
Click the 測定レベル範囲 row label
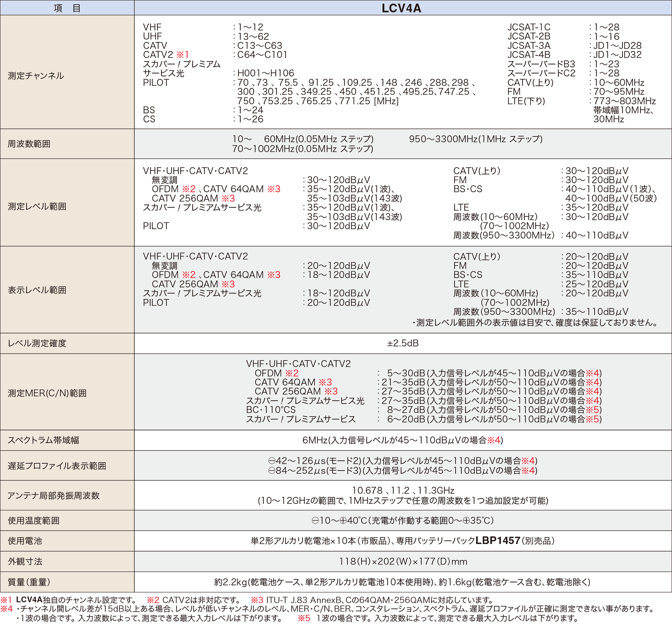point(37,207)
